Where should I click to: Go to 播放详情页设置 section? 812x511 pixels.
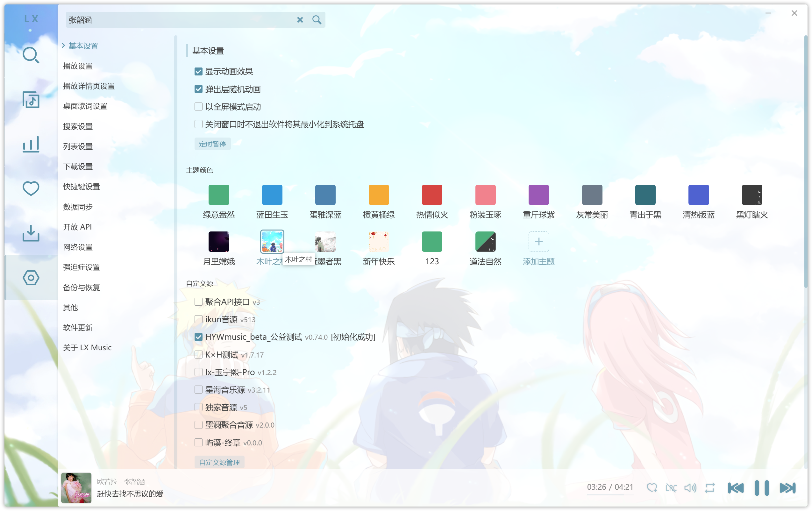(x=89, y=86)
